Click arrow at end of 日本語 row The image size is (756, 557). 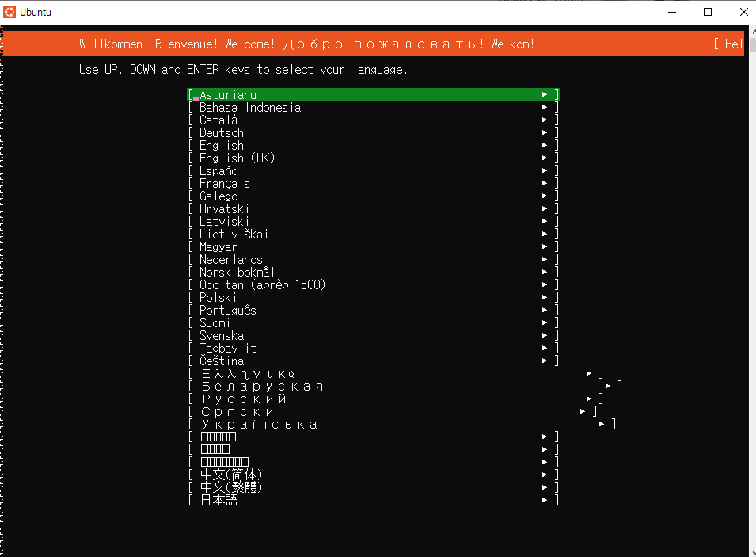(x=545, y=500)
